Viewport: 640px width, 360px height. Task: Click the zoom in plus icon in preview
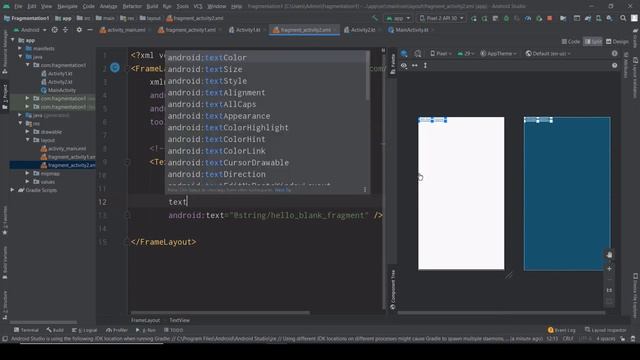[x=609, y=269]
